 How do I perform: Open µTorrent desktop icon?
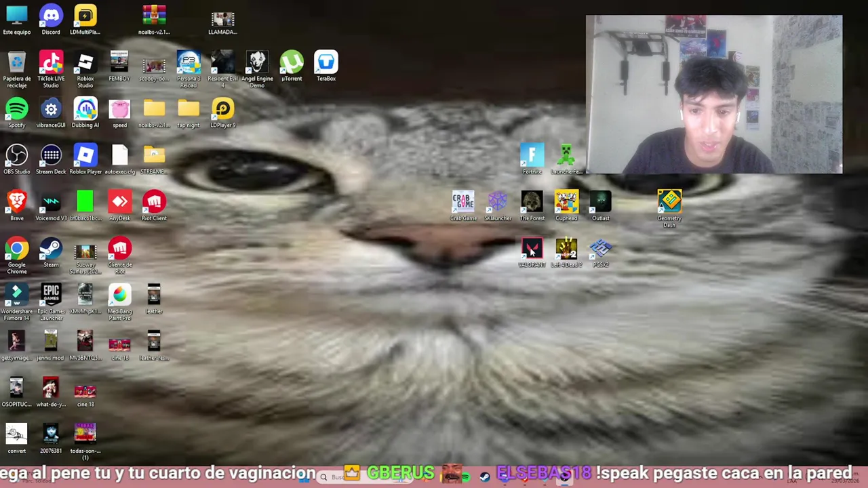click(x=292, y=66)
